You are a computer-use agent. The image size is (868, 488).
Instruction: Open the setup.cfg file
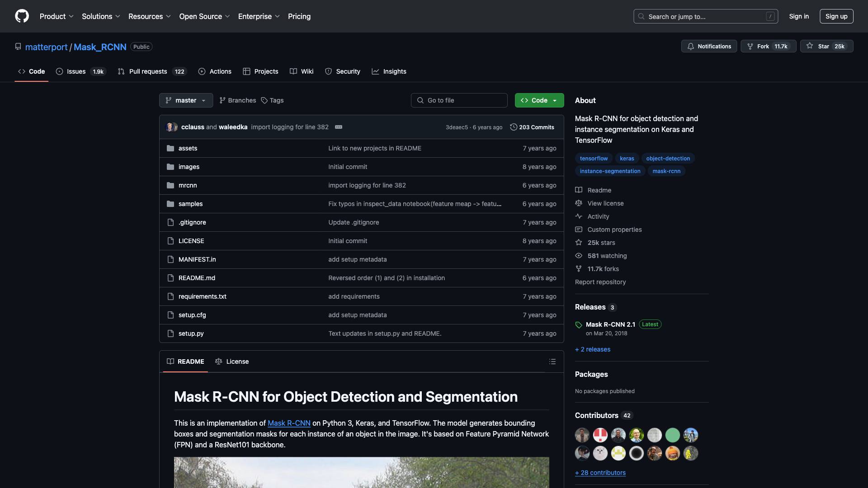pyautogui.click(x=192, y=315)
